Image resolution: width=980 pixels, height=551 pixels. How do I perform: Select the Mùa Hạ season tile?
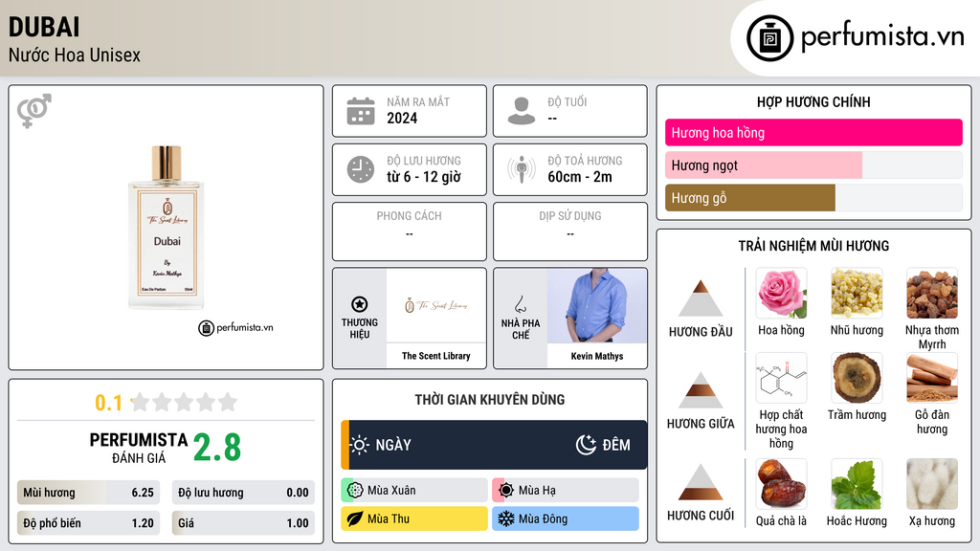(x=566, y=491)
